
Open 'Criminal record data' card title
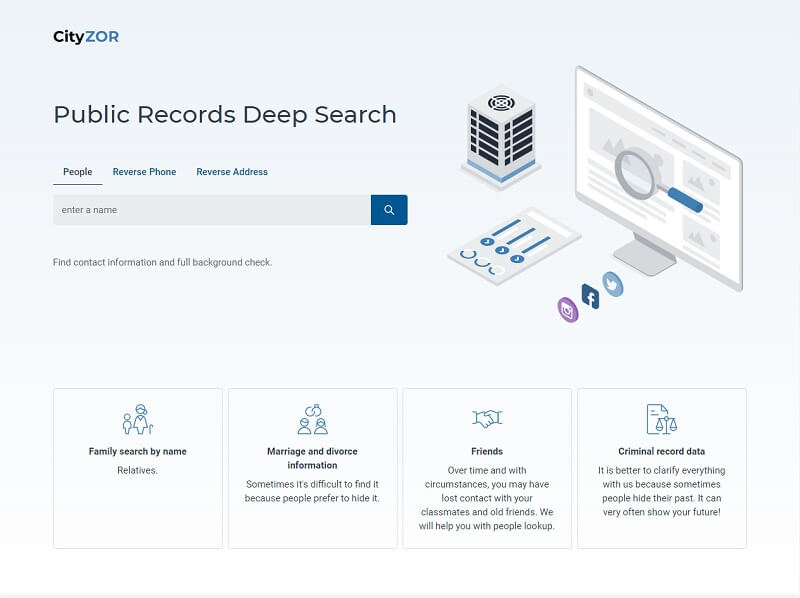coord(662,452)
